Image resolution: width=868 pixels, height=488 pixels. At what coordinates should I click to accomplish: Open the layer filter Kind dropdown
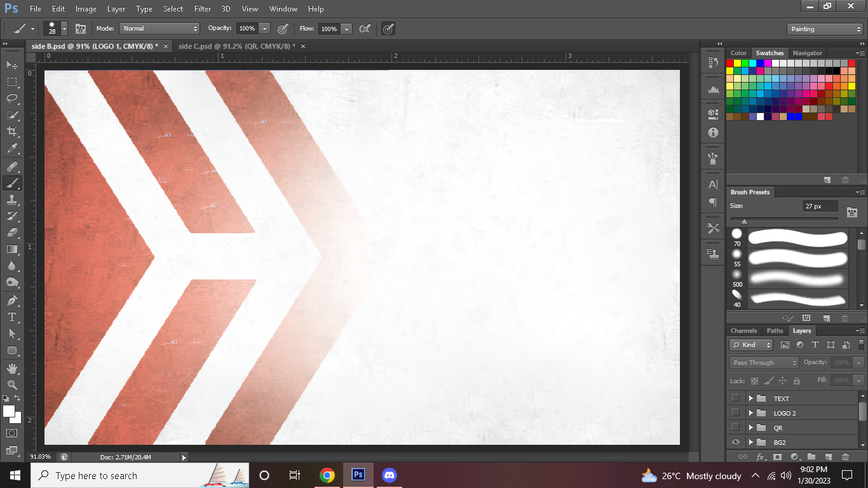tap(751, 345)
